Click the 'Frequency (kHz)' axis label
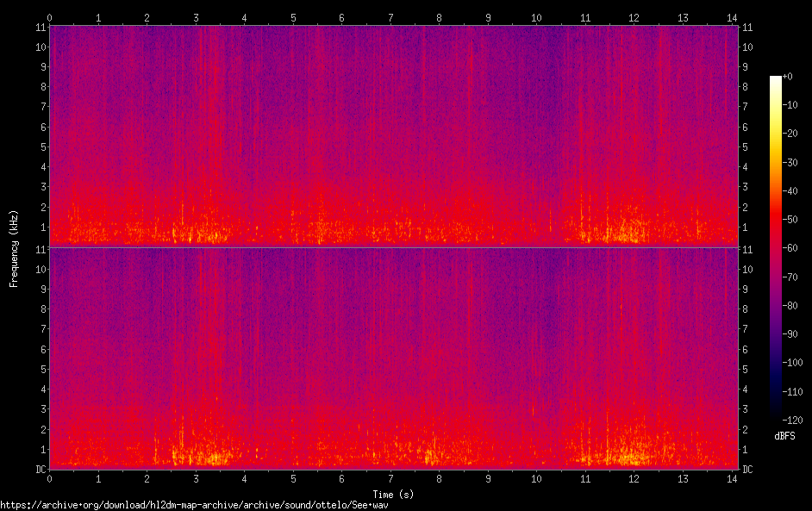812x511 pixels. (x=14, y=248)
